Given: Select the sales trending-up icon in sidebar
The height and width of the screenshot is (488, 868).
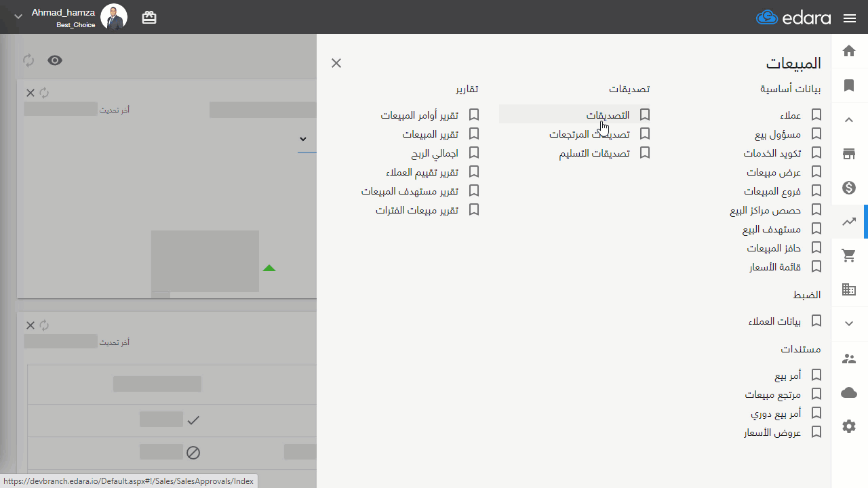Looking at the screenshot, I should (848, 222).
